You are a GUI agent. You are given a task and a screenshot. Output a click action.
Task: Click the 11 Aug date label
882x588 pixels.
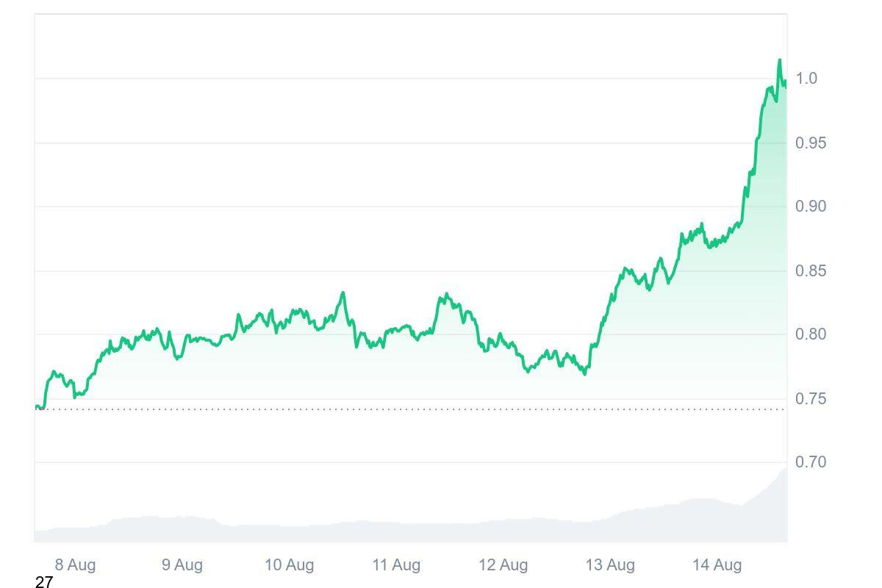click(396, 565)
